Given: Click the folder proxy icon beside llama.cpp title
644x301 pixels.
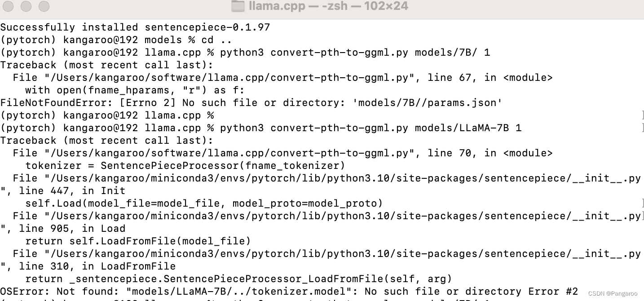Looking at the screenshot, I should 237,7.
